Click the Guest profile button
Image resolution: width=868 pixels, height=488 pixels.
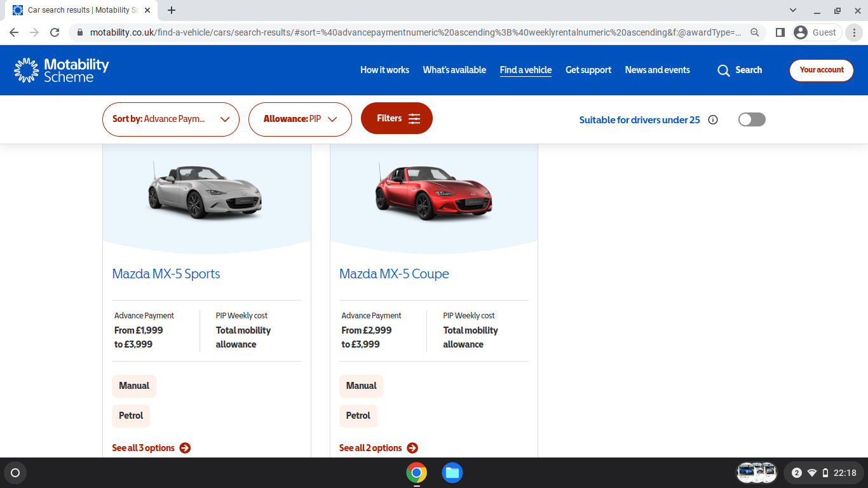point(817,32)
